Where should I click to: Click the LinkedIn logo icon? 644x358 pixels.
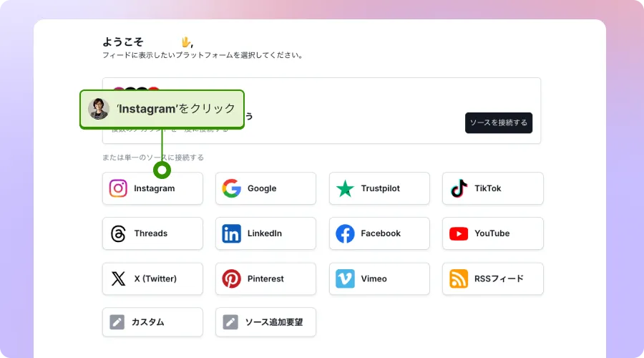(x=232, y=233)
